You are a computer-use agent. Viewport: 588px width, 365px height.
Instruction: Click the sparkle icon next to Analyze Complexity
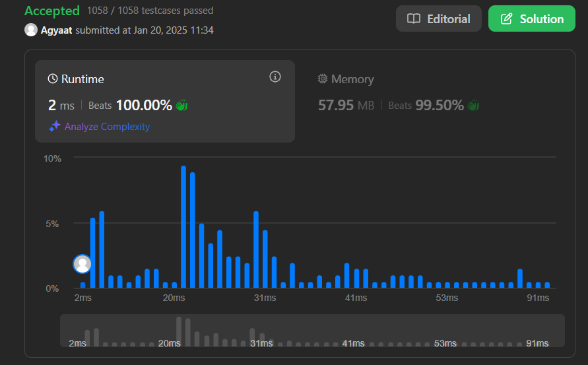55,127
